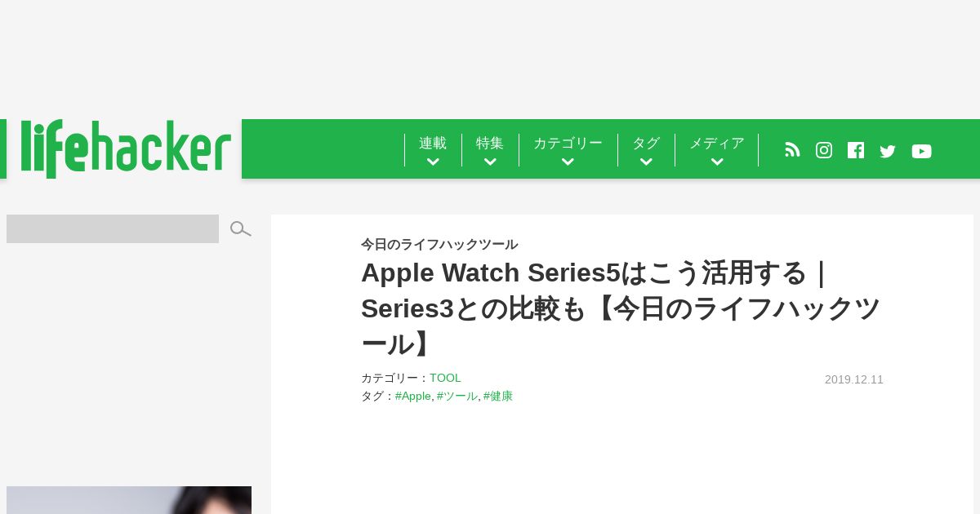The height and width of the screenshot is (514, 980).
Task: Open the Facebook page icon
Action: pyautogui.click(x=856, y=150)
